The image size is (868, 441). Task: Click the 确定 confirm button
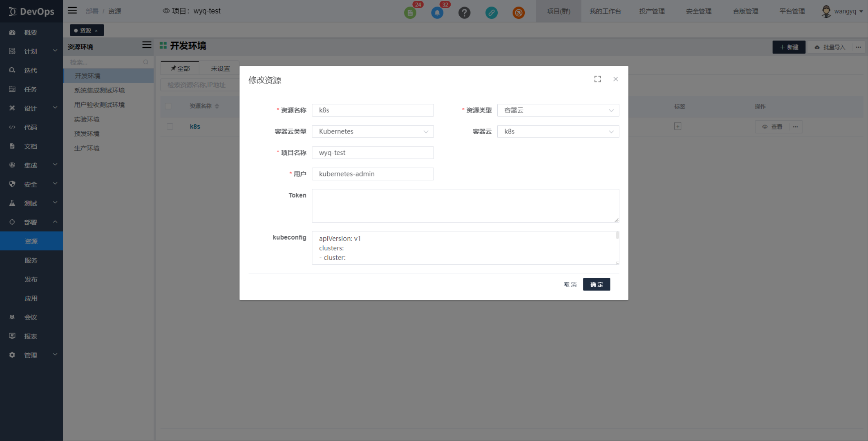pos(596,284)
